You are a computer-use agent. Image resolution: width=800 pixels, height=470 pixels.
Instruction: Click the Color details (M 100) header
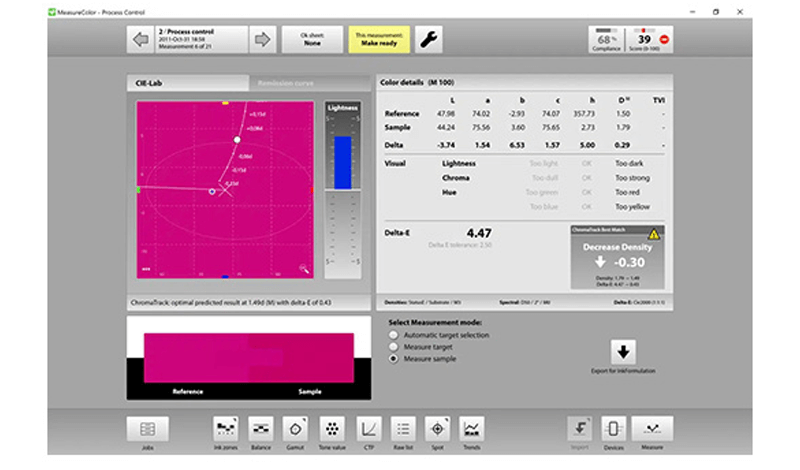[x=417, y=82]
